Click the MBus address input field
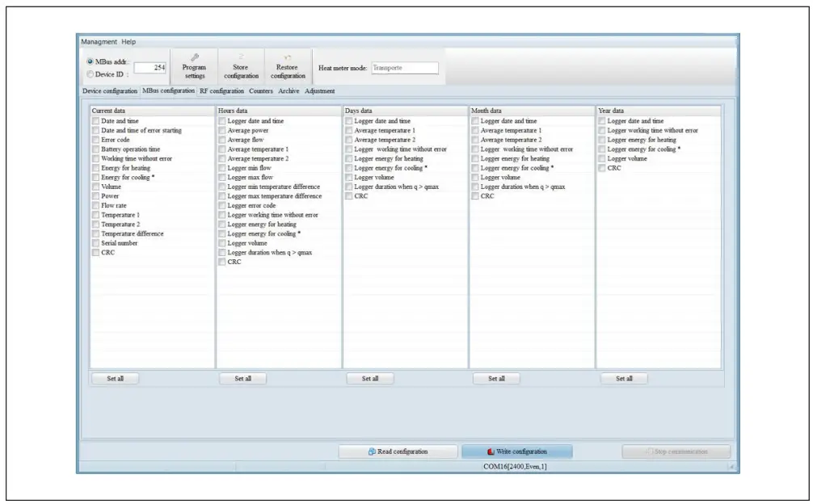 (150, 69)
